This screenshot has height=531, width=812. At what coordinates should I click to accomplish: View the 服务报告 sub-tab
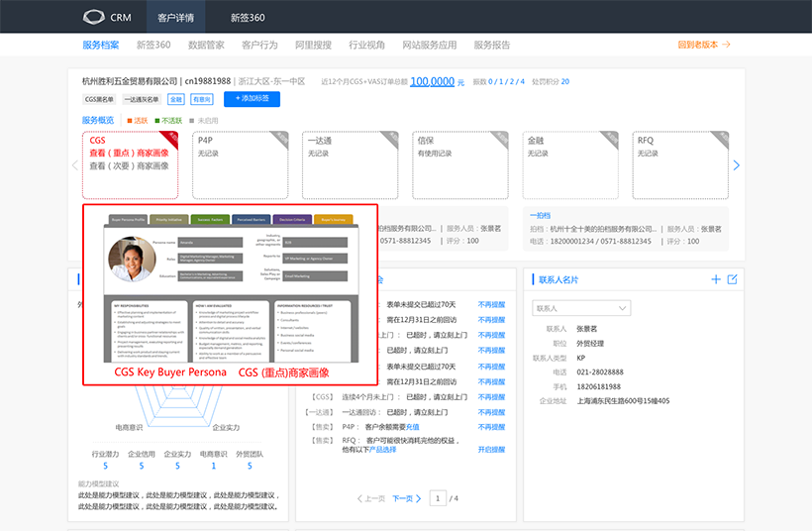[492, 45]
